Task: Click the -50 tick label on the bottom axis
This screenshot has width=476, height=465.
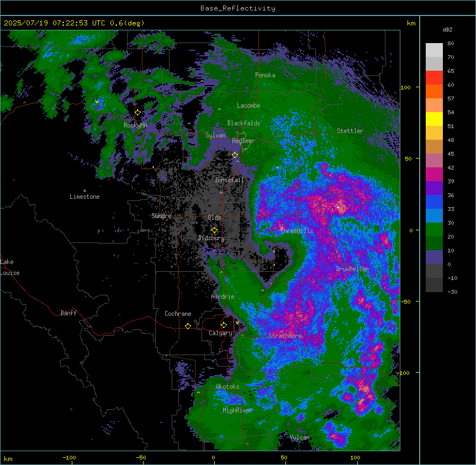Action: click(x=141, y=457)
